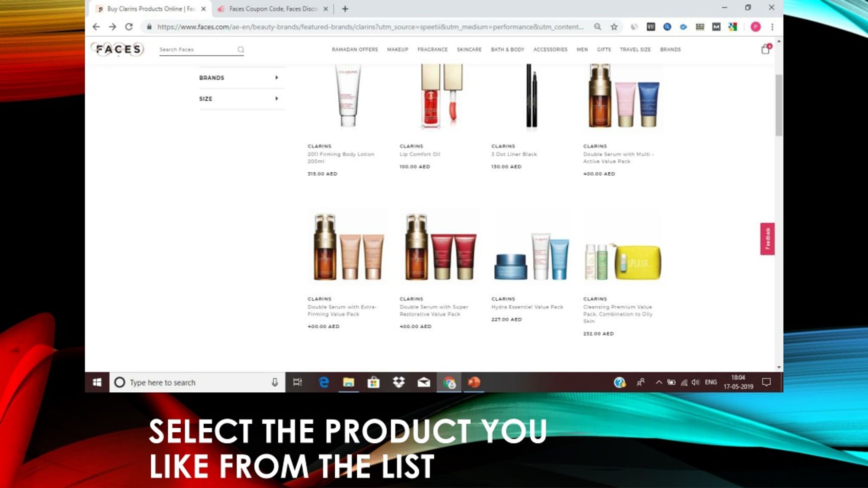Open the BATH & BODY menu
The width and height of the screenshot is (868, 488).
pyautogui.click(x=508, y=49)
